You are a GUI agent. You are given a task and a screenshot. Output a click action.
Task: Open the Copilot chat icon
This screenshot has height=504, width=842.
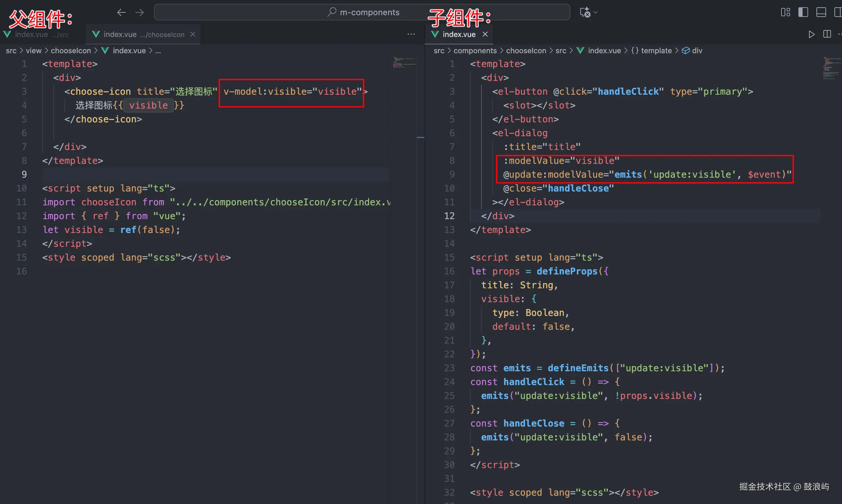585,13
